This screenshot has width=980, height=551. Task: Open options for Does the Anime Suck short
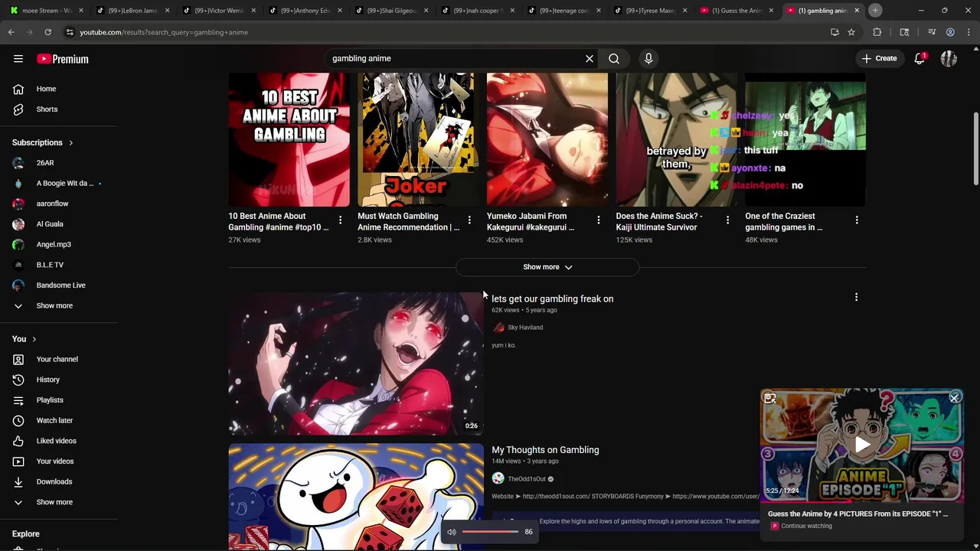pyautogui.click(x=727, y=220)
